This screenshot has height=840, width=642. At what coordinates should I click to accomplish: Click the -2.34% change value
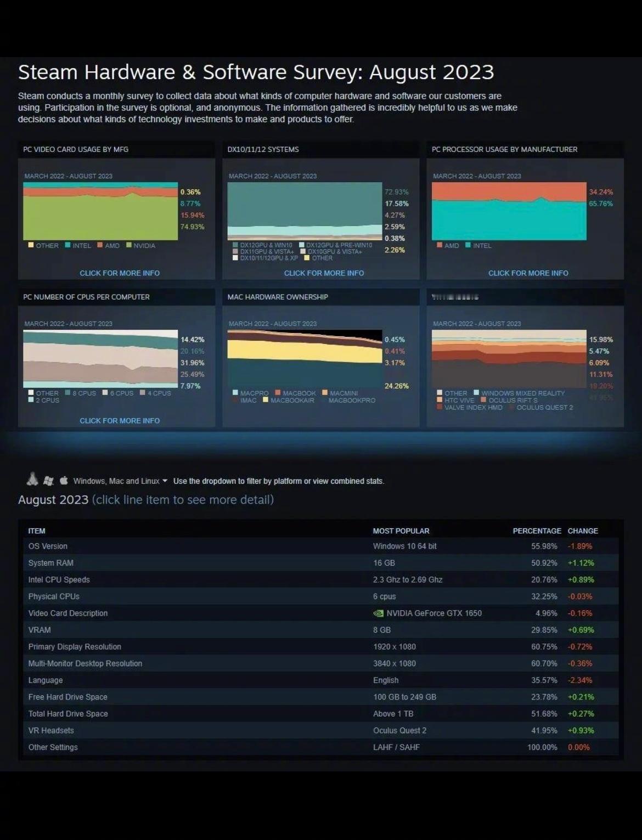[580, 680]
